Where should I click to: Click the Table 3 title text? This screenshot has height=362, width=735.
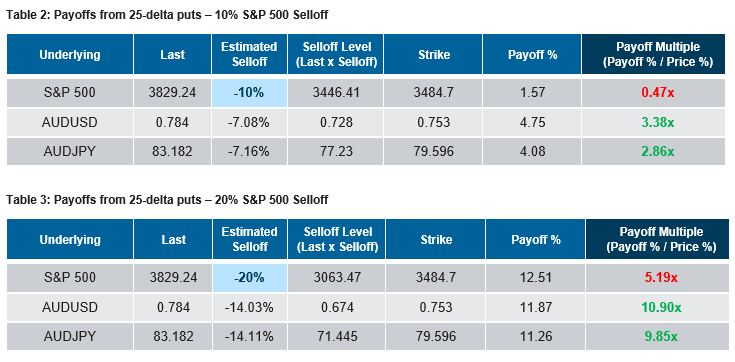pyautogui.click(x=167, y=200)
